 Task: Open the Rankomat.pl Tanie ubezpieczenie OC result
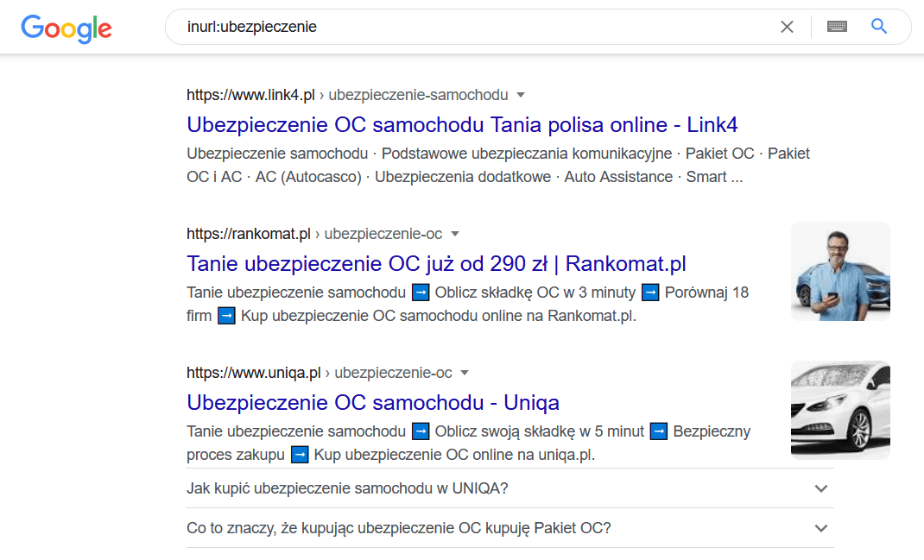[436, 264]
